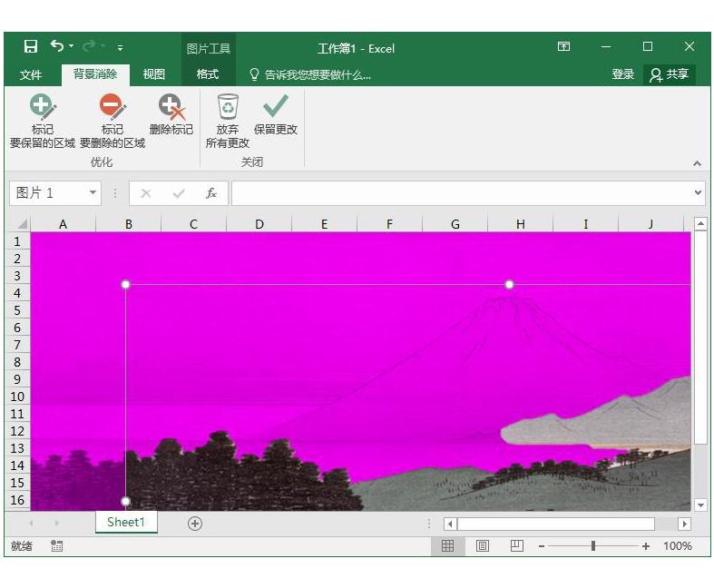The image size is (714, 588).
Task: Open the Customize Quick Access Toolbar menu
Action: click(120, 47)
